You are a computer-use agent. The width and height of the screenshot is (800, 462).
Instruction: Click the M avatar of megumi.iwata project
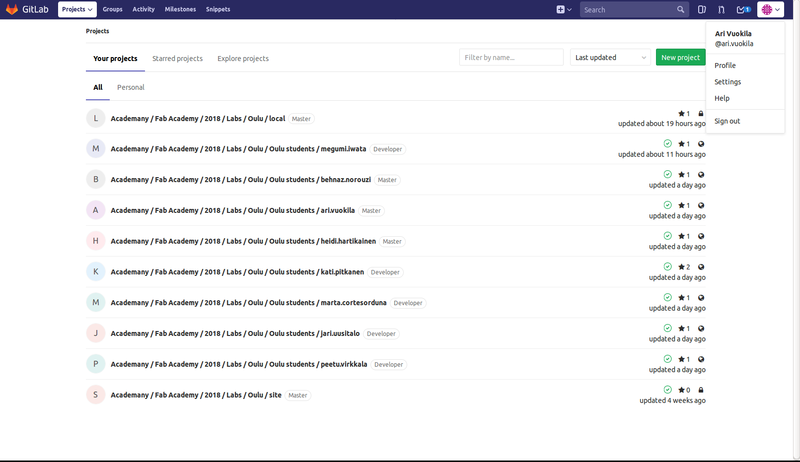95,149
